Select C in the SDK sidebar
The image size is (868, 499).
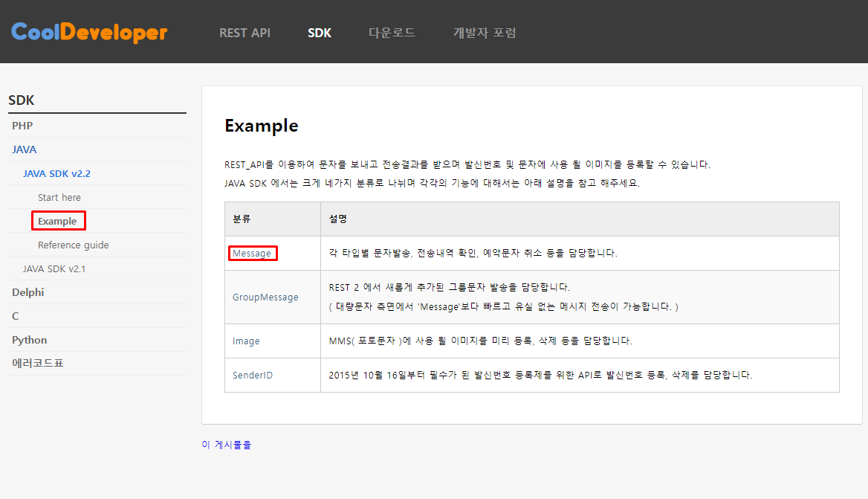pyautogui.click(x=16, y=316)
